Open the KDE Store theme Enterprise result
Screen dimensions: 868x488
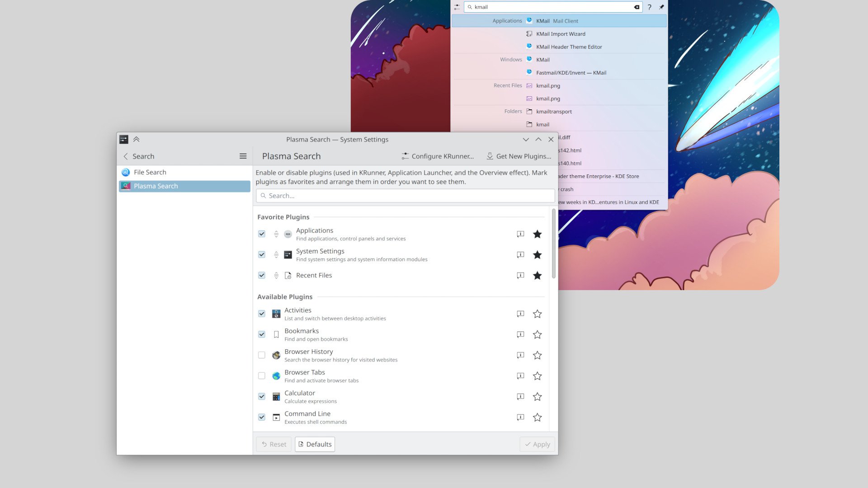point(613,177)
